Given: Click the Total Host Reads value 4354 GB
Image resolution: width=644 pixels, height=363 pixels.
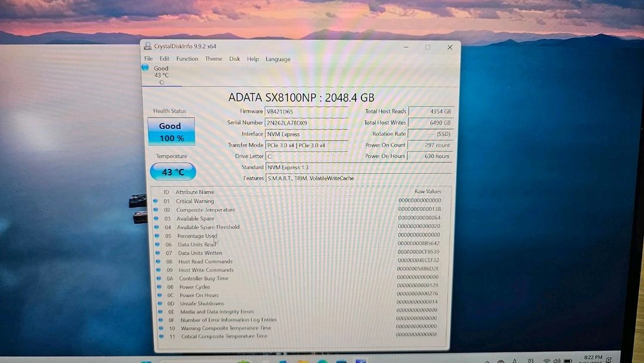Looking at the screenshot, I should point(431,112).
